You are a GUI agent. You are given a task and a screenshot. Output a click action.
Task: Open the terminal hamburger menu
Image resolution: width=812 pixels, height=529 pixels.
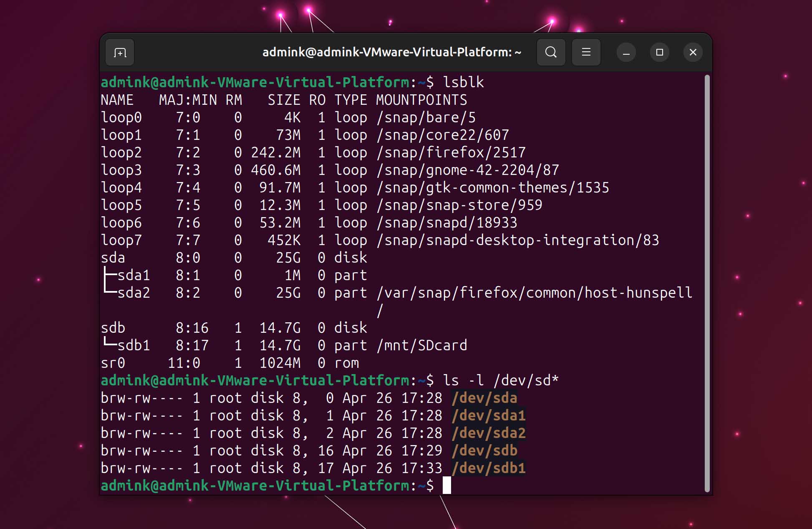[586, 52]
